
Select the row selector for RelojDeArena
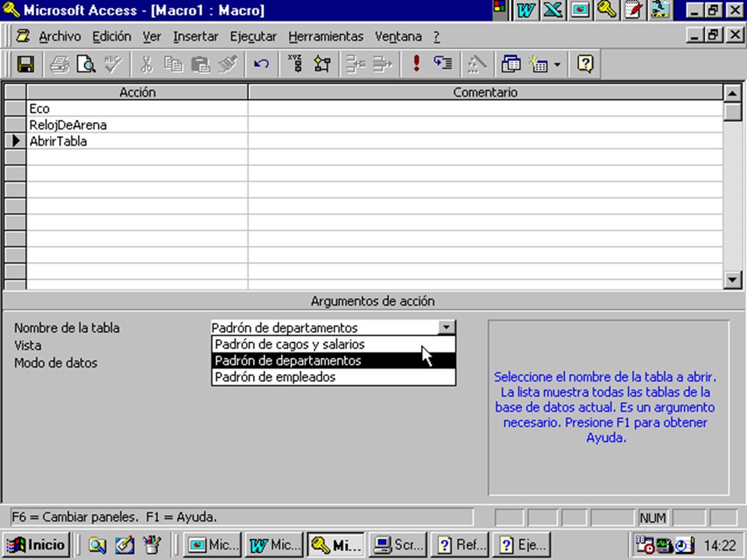[x=16, y=124]
